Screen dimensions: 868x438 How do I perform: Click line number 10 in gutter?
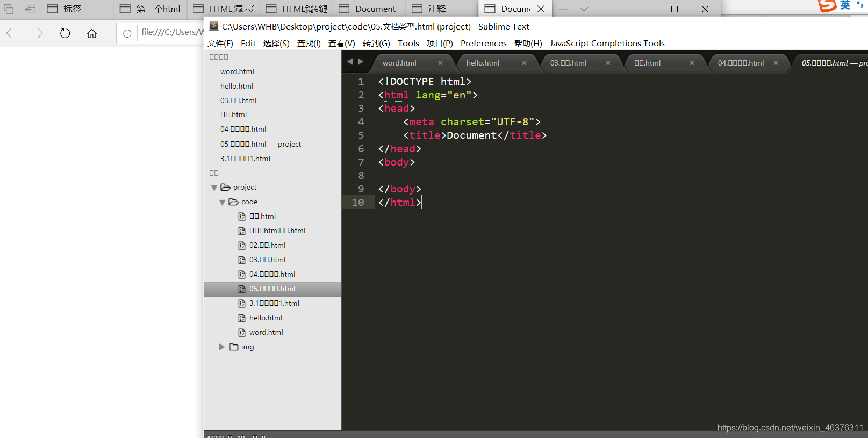pos(358,202)
